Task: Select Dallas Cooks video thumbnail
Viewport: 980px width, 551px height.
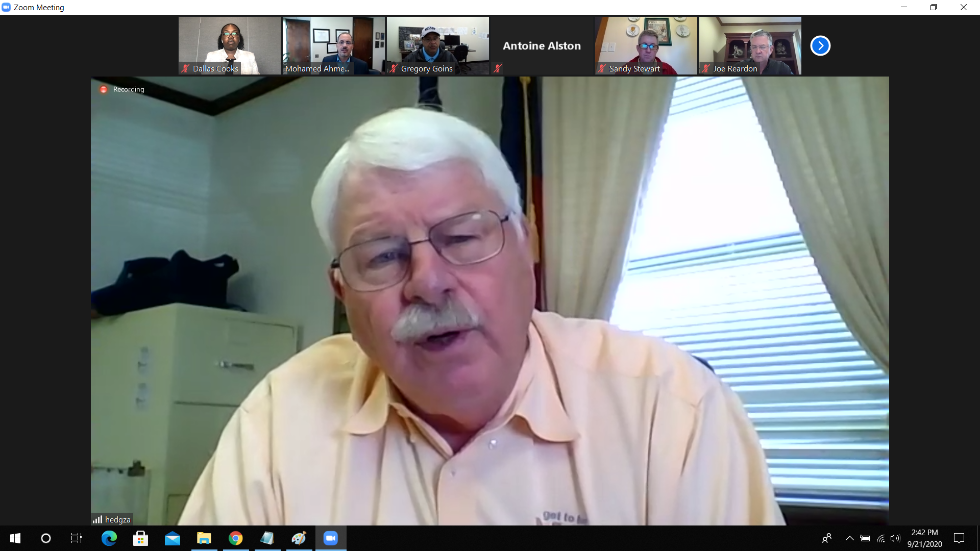Action: point(229,45)
